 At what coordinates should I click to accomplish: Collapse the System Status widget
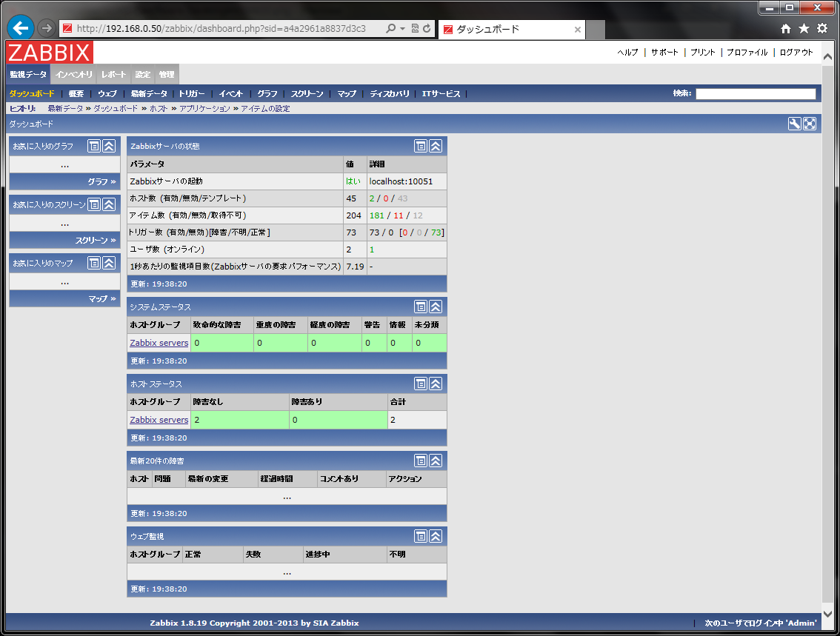(x=436, y=307)
